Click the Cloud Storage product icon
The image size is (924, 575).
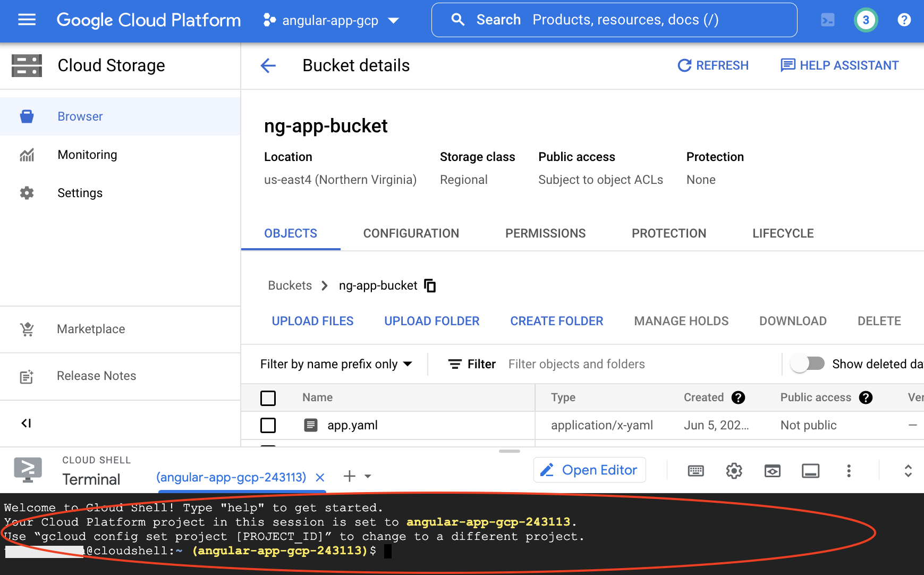pyautogui.click(x=27, y=65)
